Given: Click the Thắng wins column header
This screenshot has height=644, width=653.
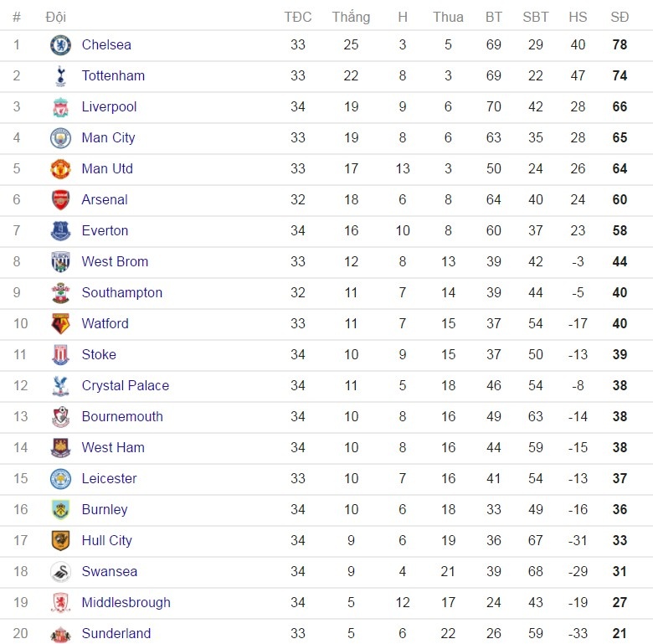Looking at the screenshot, I should (x=351, y=17).
